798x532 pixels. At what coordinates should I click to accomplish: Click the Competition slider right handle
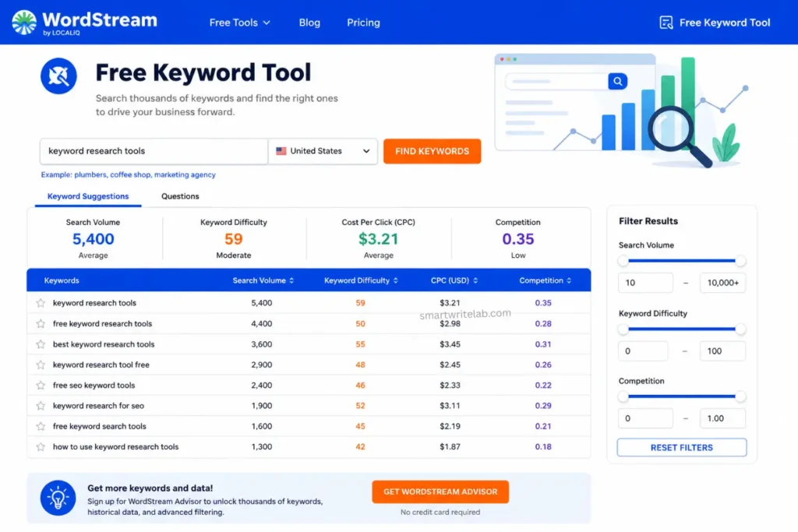coord(740,396)
